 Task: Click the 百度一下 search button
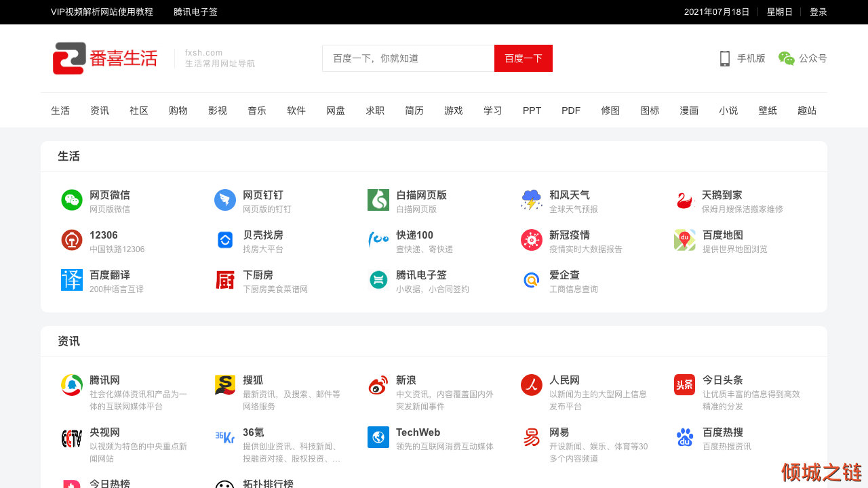(x=524, y=58)
